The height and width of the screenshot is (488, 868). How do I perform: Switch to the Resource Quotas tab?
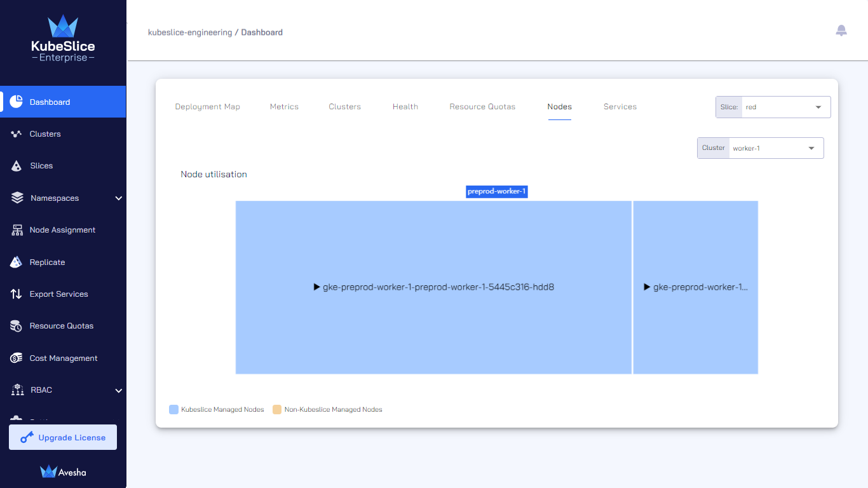pyautogui.click(x=482, y=107)
